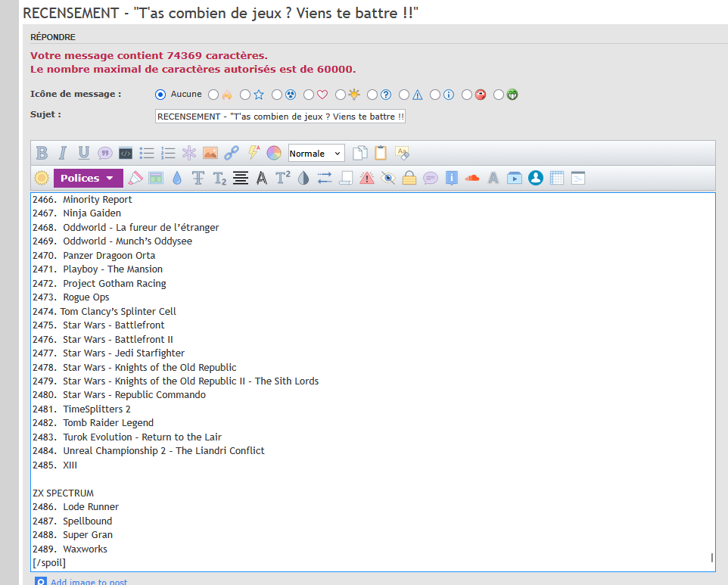Toggle bold formatting in the editor toolbar

point(42,153)
